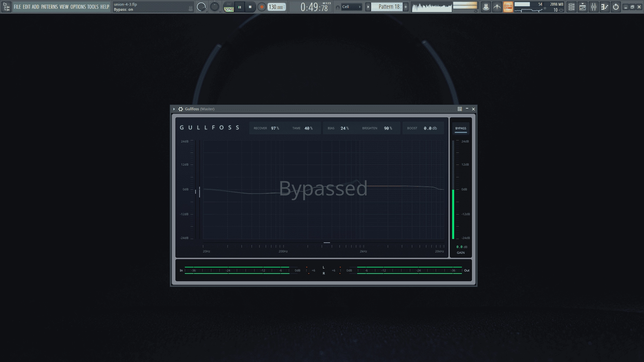Click the "Bypass: on" hint text
The height and width of the screenshot is (362, 644).
(123, 10)
